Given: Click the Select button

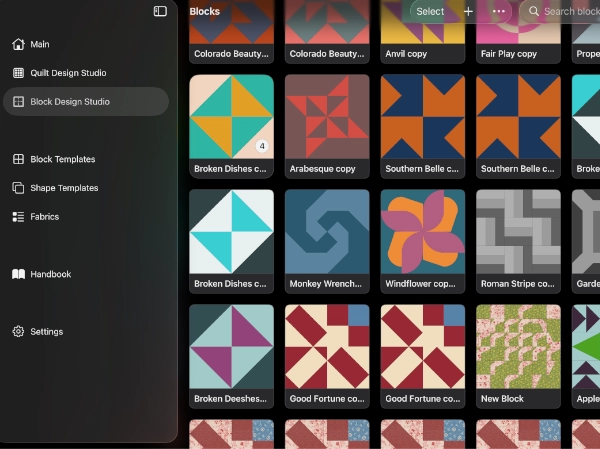Looking at the screenshot, I should point(430,11).
